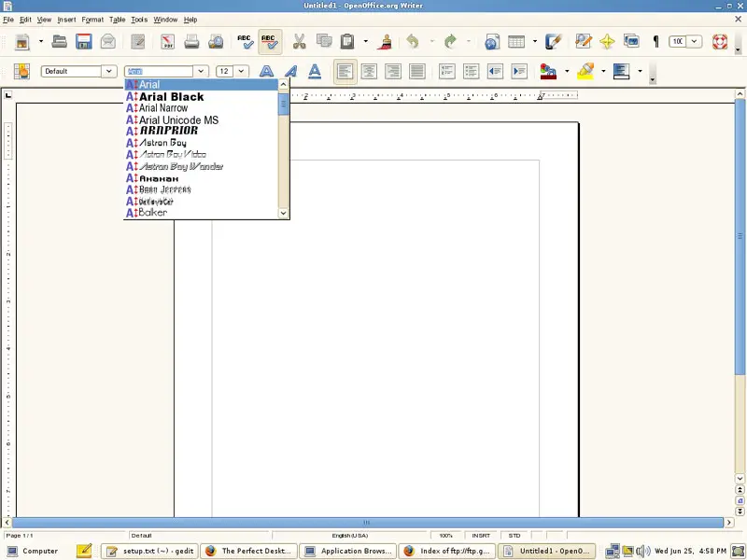747x560 pixels.
Task: Apply Highlighting with the yellow marker icon
Action: point(585,72)
